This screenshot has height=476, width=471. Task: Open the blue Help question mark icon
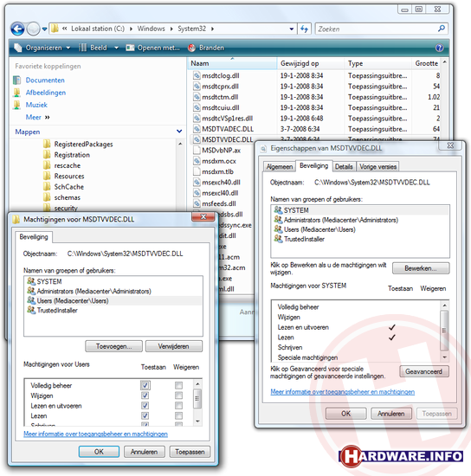(x=439, y=48)
